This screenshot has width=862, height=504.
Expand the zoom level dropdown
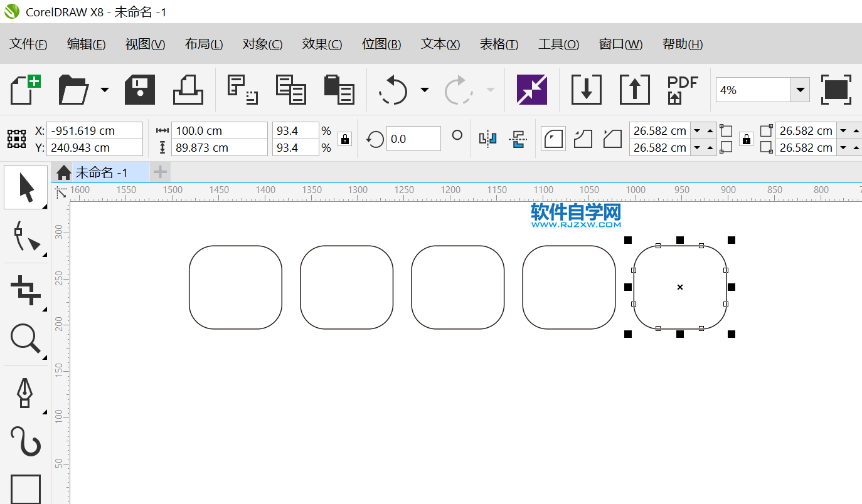click(x=800, y=90)
